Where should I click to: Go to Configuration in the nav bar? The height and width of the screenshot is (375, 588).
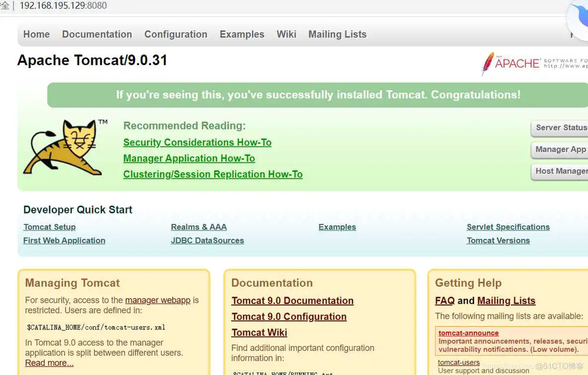pyautogui.click(x=176, y=34)
